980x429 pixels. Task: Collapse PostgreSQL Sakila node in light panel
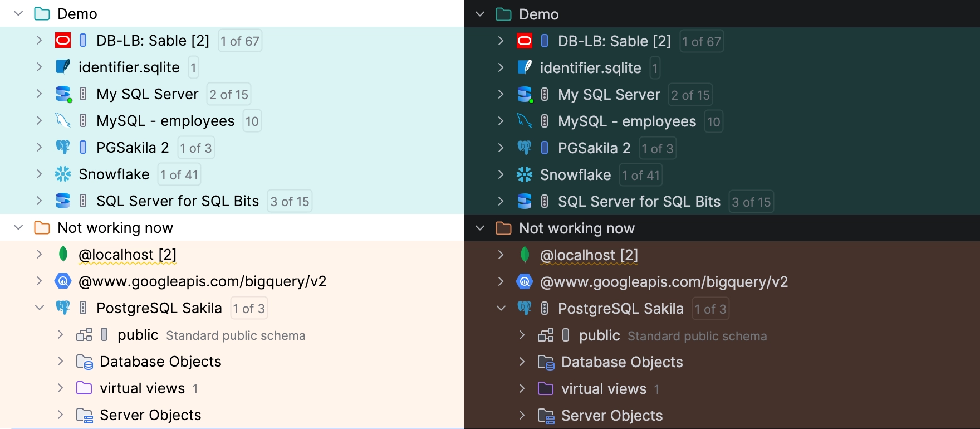[x=40, y=308]
